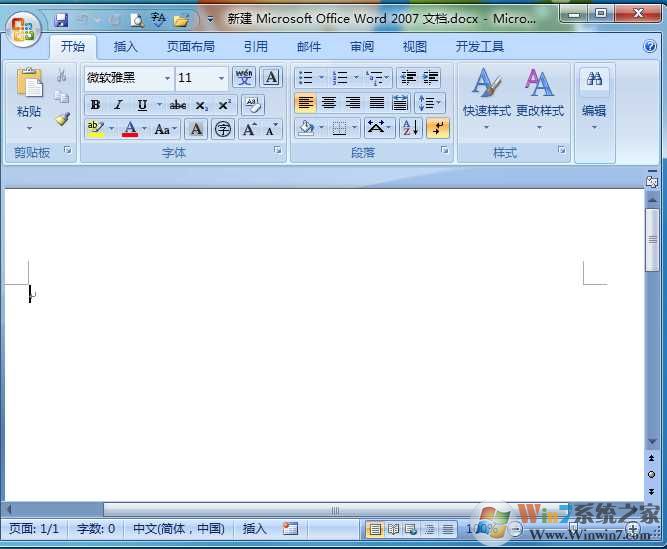Image resolution: width=667 pixels, height=549 pixels.
Task: Shrink font size with small A
Action: [x=271, y=129]
